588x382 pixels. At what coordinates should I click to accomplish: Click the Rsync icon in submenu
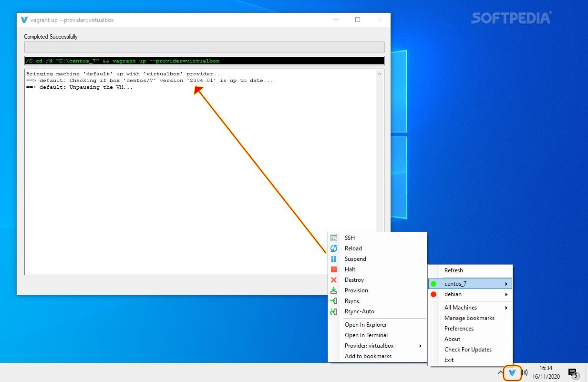pyautogui.click(x=334, y=301)
